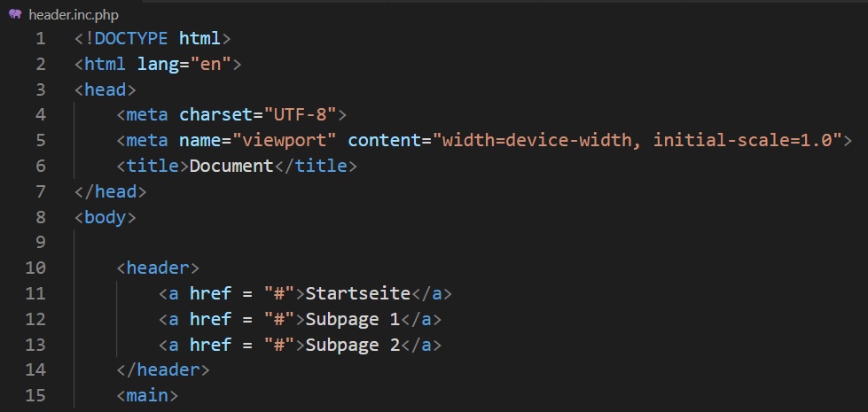Click the Startseite anchor text
The width and height of the screenshot is (868, 412).
tap(357, 293)
